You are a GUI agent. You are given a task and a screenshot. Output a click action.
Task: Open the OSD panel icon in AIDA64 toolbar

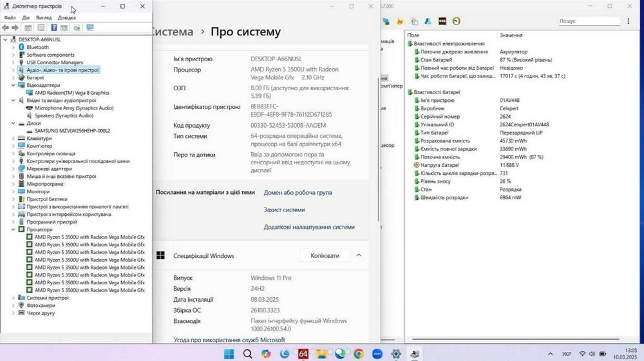(442, 21)
